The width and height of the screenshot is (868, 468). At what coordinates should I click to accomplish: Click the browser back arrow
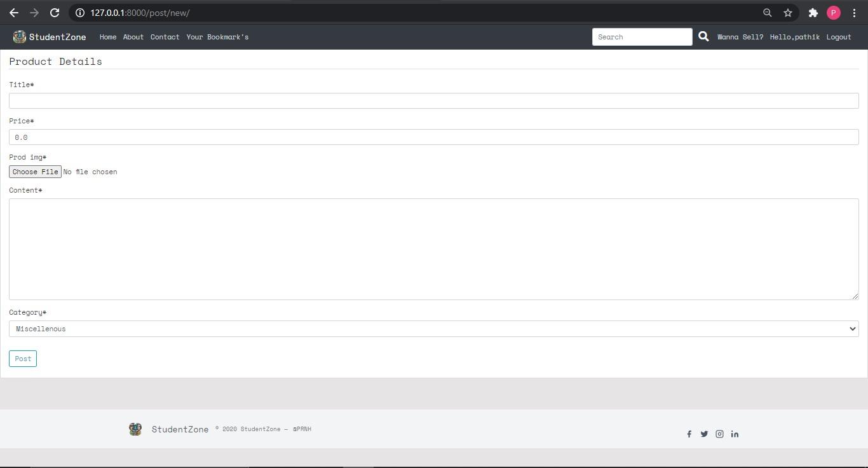(14, 13)
